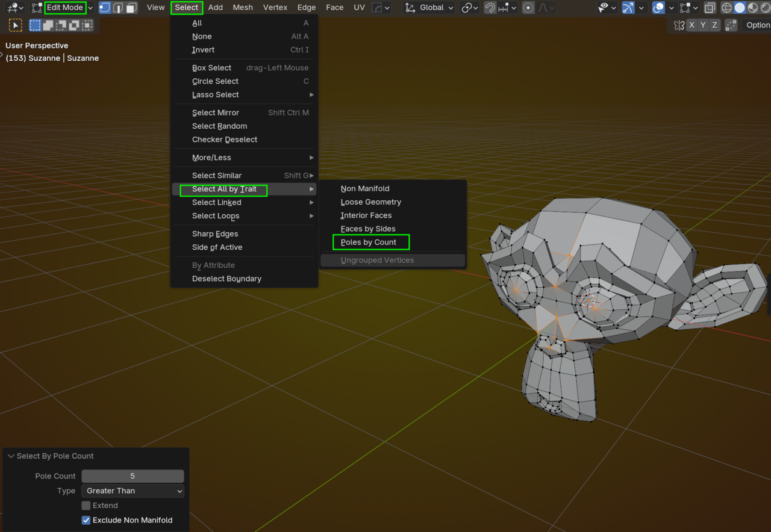Enable the Extend checkbox
The width and height of the screenshot is (771, 532).
pyautogui.click(x=86, y=506)
